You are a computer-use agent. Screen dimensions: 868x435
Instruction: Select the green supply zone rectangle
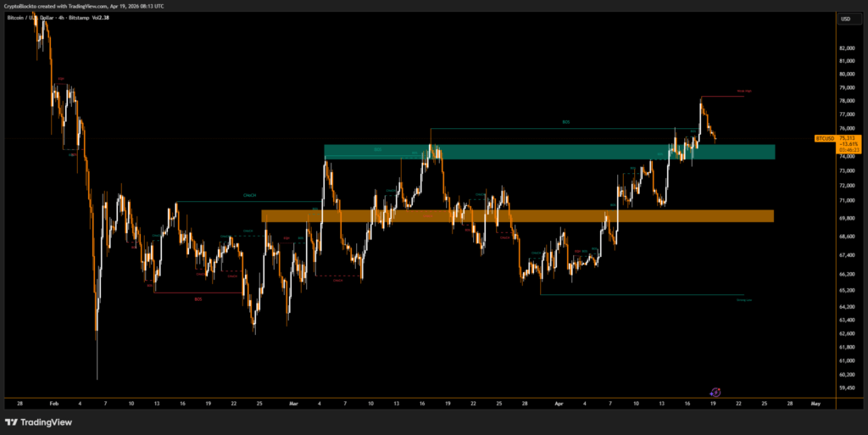coord(548,152)
